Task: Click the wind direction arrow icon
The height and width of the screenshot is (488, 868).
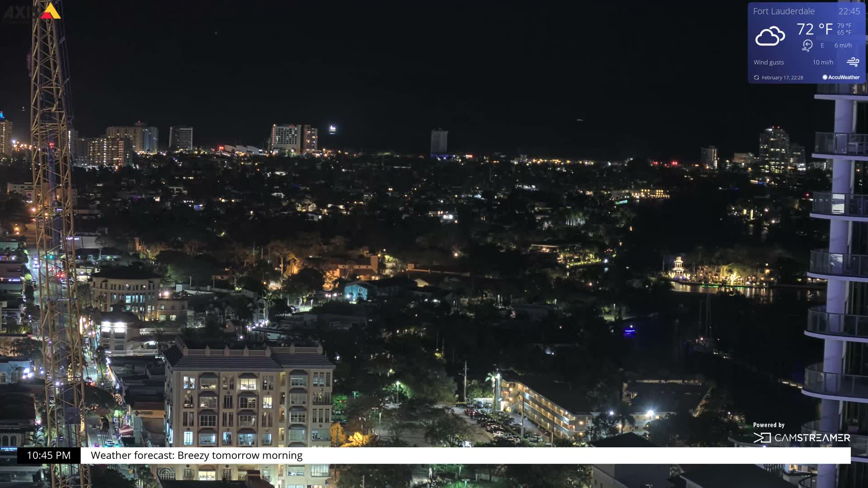Action: point(807,45)
